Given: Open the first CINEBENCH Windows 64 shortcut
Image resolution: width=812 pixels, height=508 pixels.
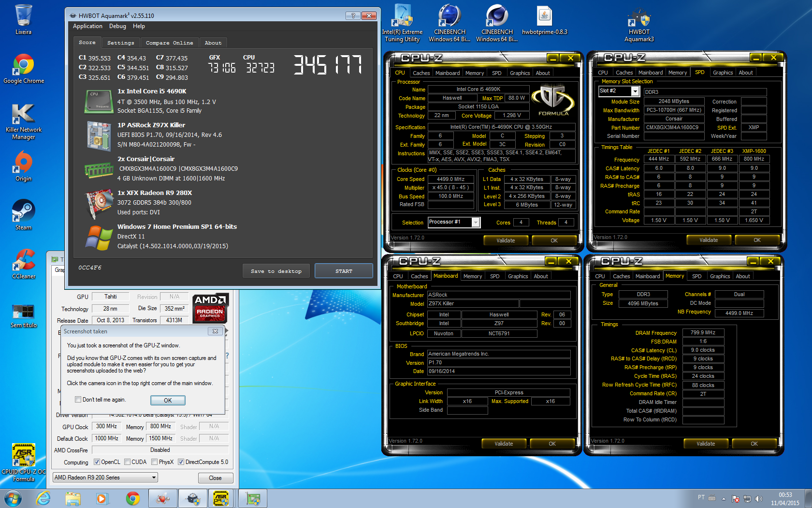Looking at the screenshot, I should 449,23.
